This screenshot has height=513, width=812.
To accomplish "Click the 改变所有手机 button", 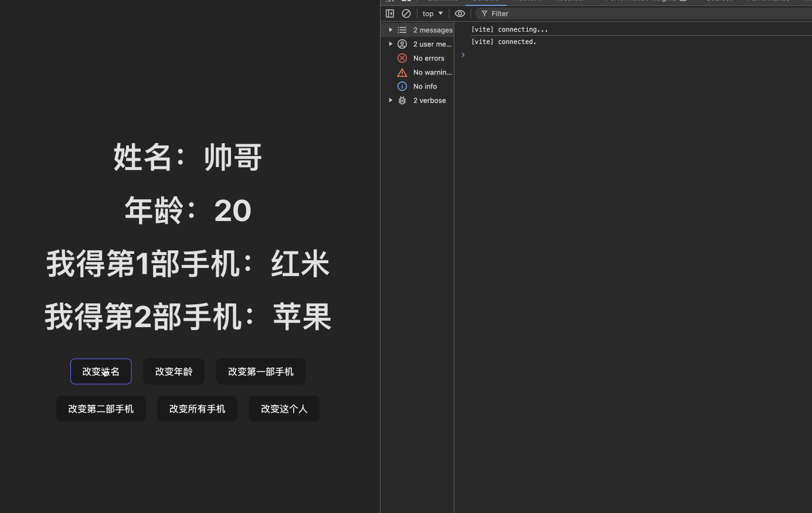I will tap(197, 409).
